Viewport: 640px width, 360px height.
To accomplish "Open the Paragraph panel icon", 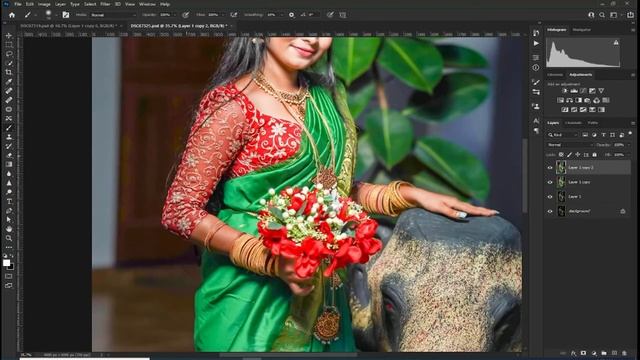I will coord(536,131).
